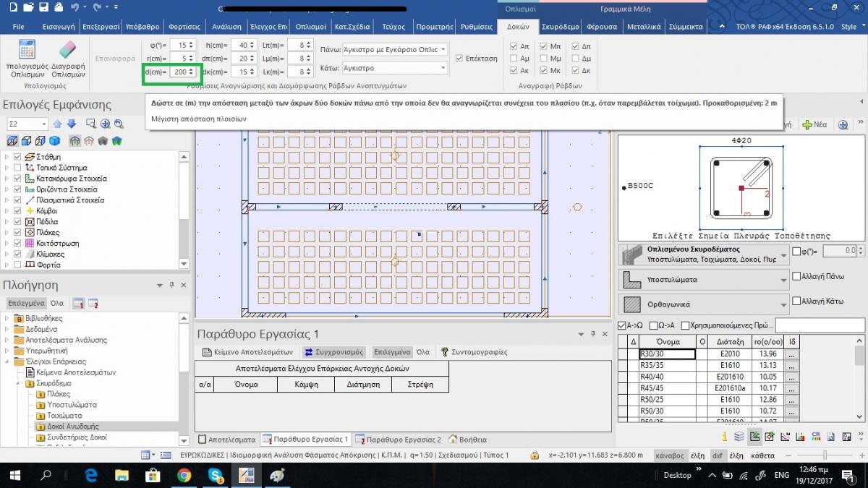
Task: Click the blue up arrow level icon
Action: click(x=58, y=124)
